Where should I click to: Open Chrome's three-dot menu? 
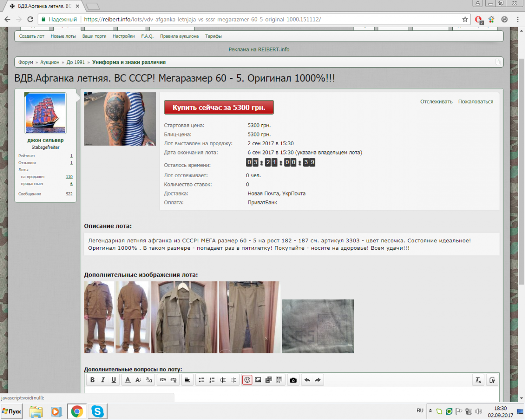click(517, 20)
